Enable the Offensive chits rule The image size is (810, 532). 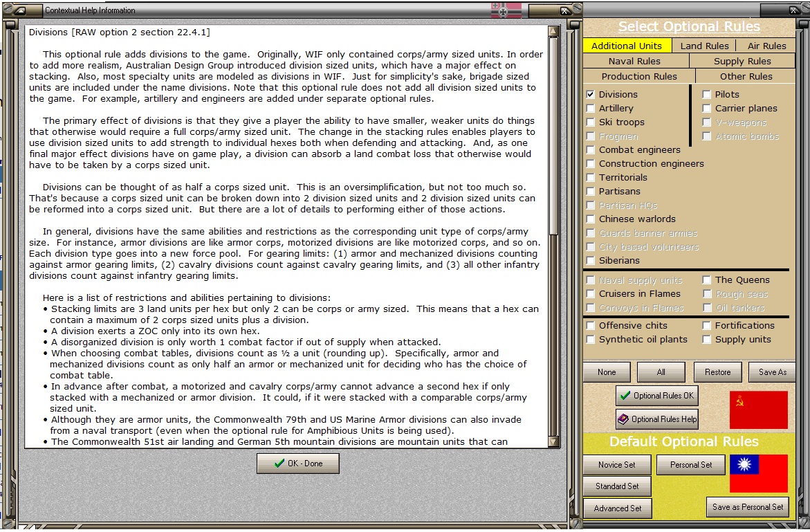(x=591, y=325)
